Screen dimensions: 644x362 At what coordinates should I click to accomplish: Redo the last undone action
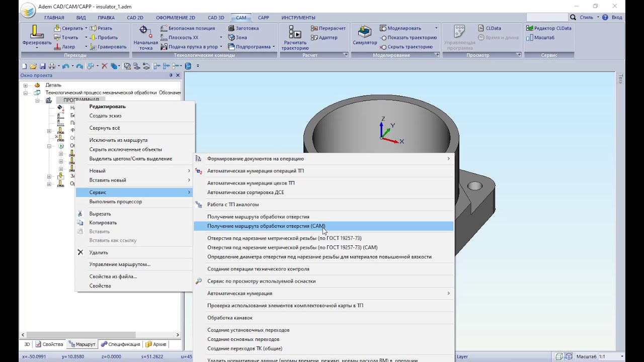pyautogui.click(x=79, y=66)
